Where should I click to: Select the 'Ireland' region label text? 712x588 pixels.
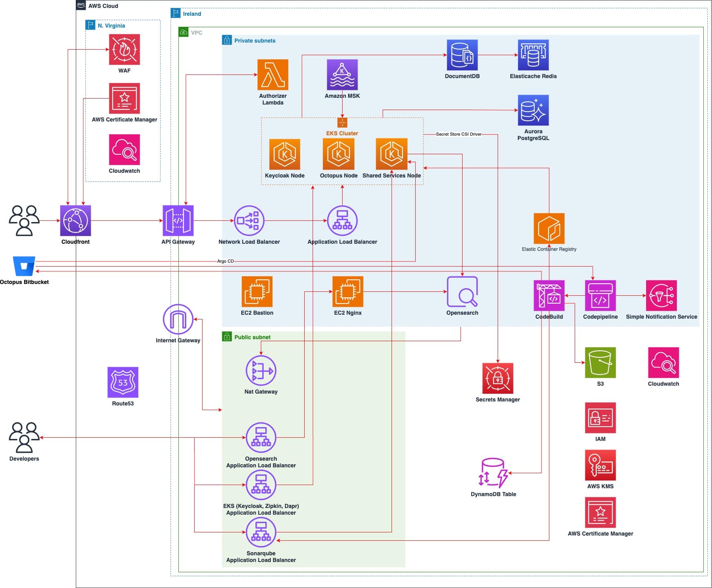pos(192,14)
